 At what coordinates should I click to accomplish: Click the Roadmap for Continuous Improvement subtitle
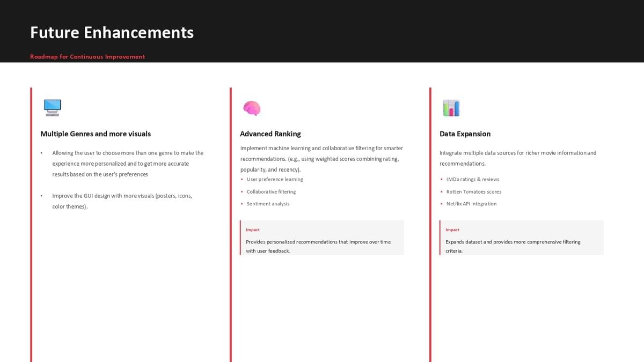point(87,57)
